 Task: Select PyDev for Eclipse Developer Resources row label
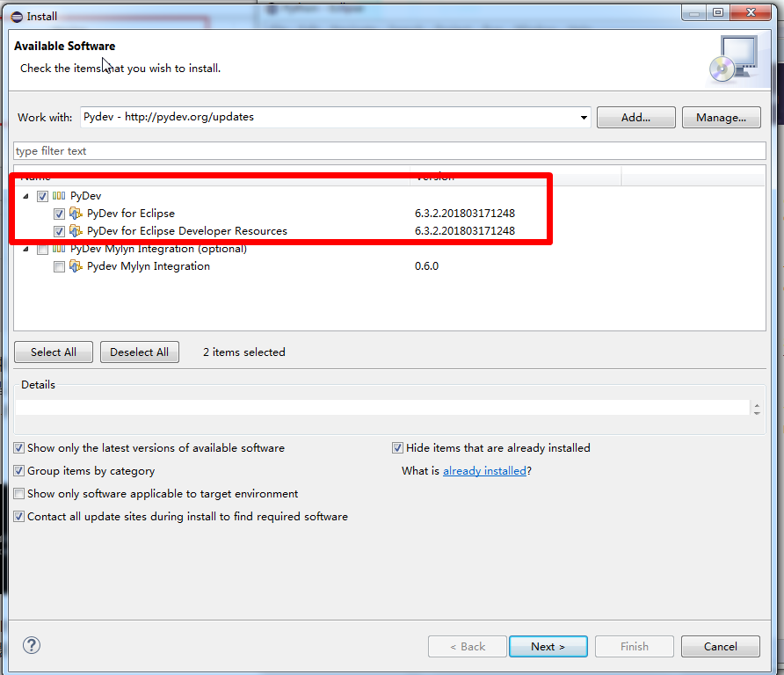187,231
